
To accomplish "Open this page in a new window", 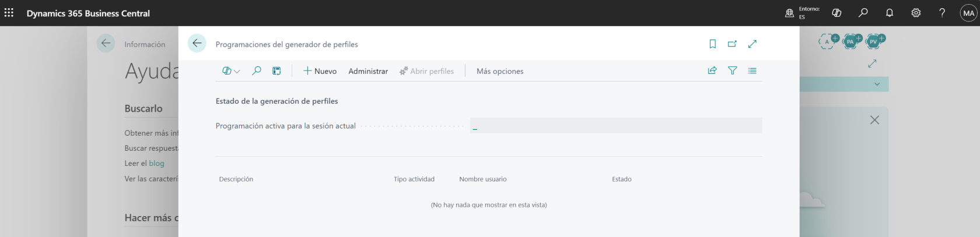I will (732, 44).
